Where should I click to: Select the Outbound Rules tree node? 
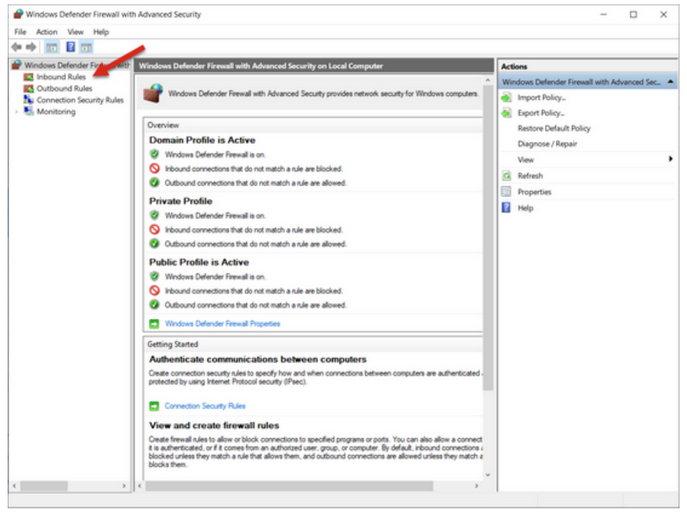pyautogui.click(x=64, y=89)
